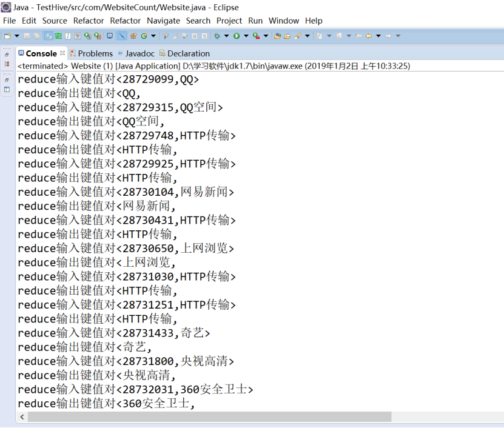Click the grayed page toolbar icon
The image size is (504, 428).
coord(195,36)
